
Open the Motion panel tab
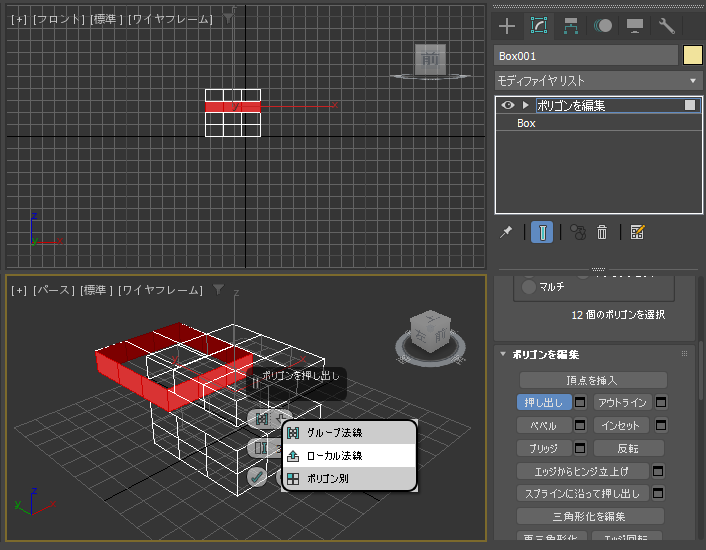point(603,26)
